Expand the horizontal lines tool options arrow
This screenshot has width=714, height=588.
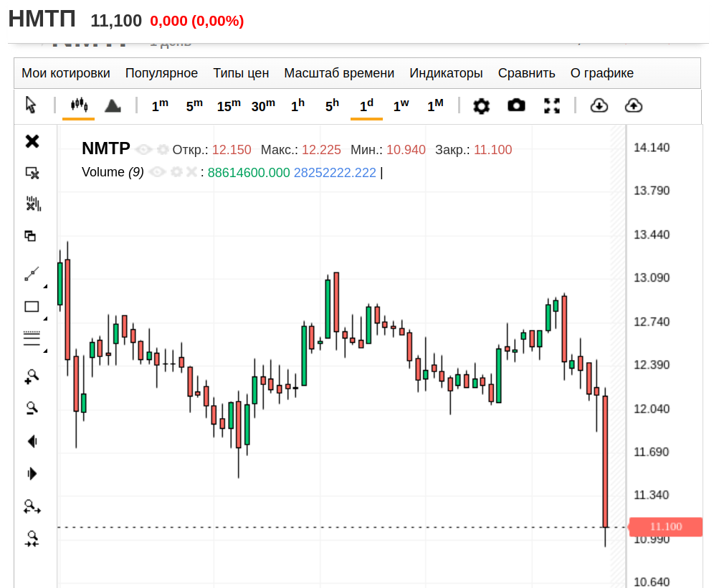[x=45, y=351]
